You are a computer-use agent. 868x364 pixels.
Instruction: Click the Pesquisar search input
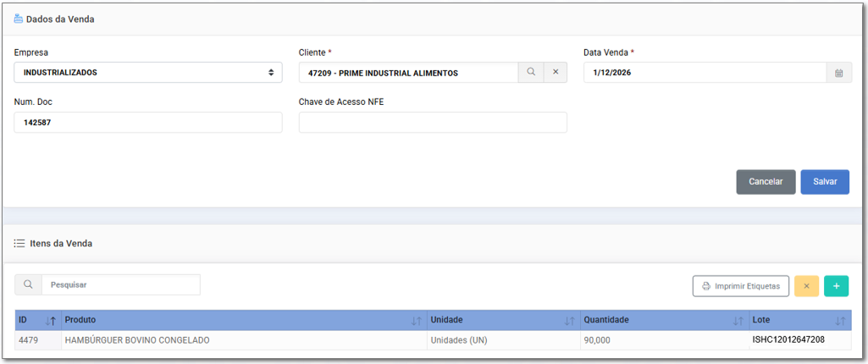coord(120,285)
